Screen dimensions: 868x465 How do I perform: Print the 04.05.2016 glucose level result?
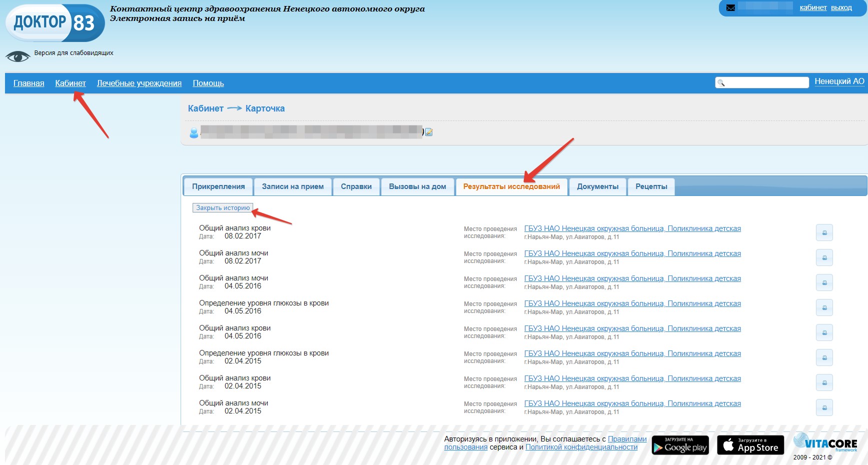(x=824, y=307)
